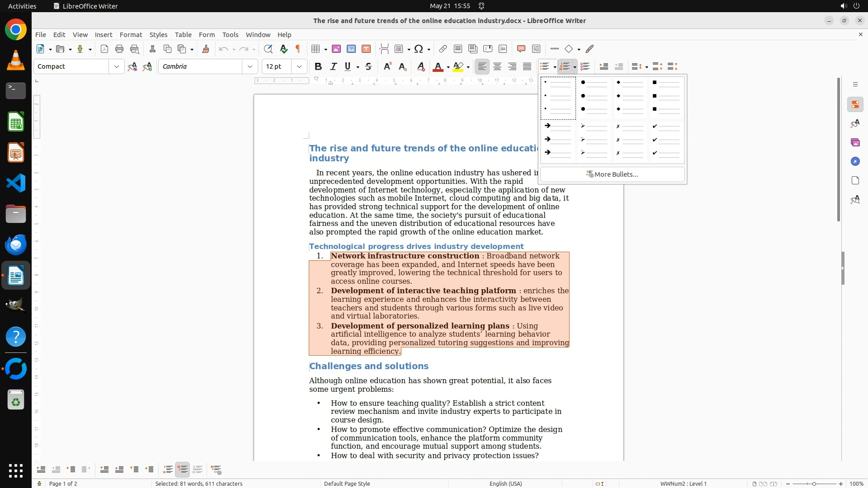The height and width of the screenshot is (488, 868).
Task: Open the Tools menu
Action: [x=230, y=34]
